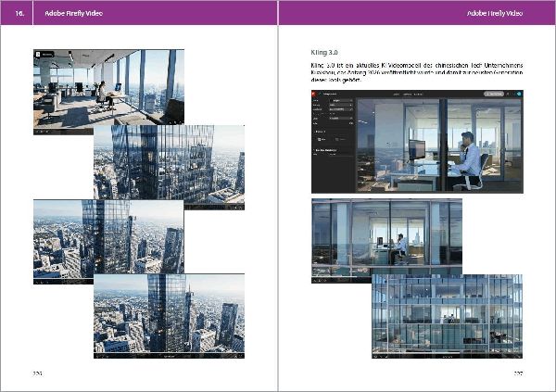Open the first dropdown in Firefly's left panel
556x392 pixels.
[341, 100]
